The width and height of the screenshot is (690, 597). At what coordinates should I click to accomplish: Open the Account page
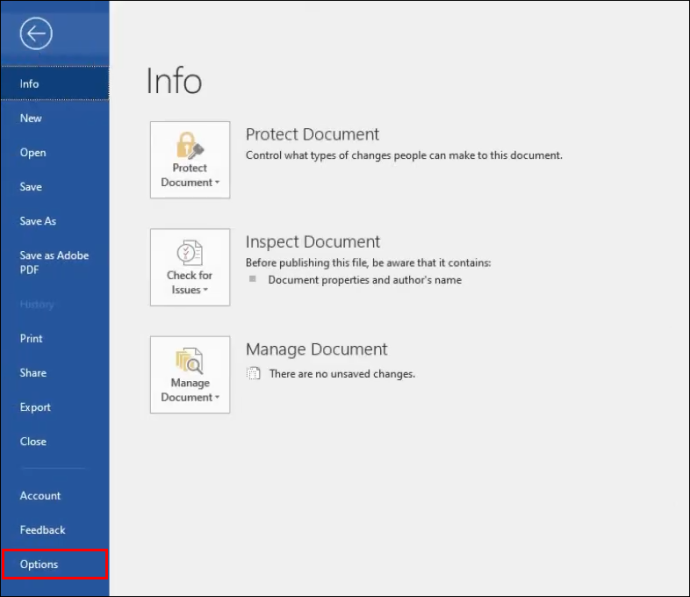[55, 495]
